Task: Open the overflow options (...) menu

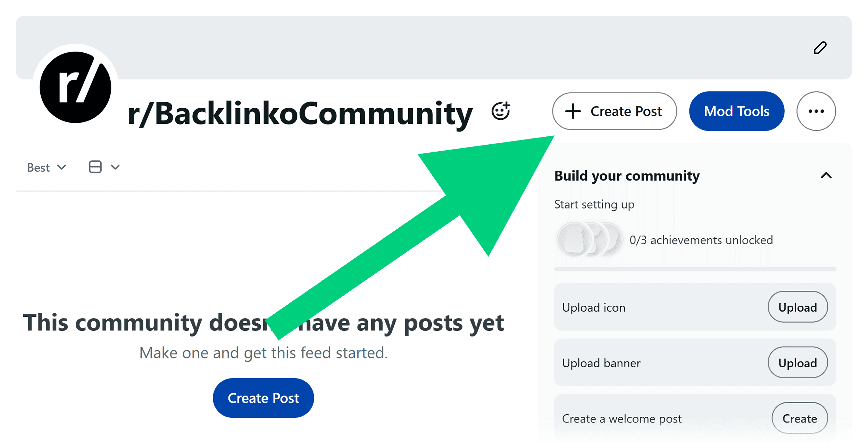Action: (816, 111)
